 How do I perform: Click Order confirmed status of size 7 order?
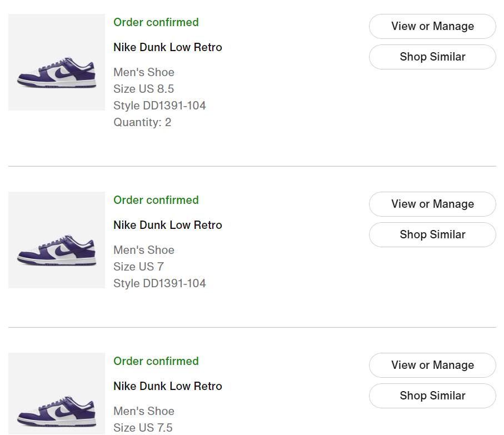click(x=156, y=200)
